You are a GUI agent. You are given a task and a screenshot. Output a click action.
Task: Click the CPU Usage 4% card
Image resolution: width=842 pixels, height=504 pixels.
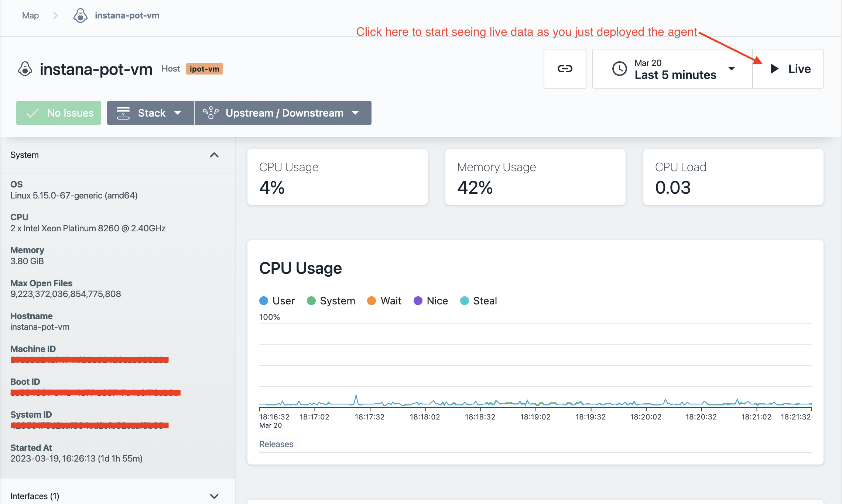click(x=338, y=177)
